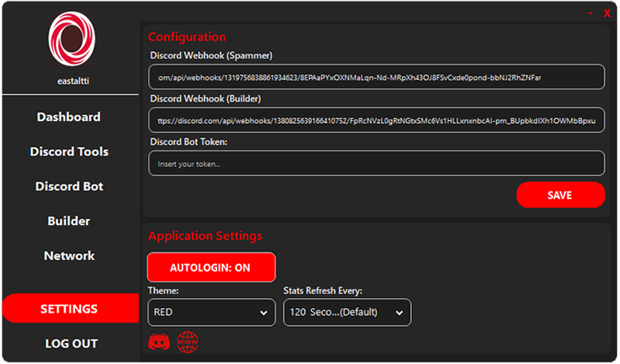Open the website globe icon
Screen dimensions: 620x364
(188, 342)
